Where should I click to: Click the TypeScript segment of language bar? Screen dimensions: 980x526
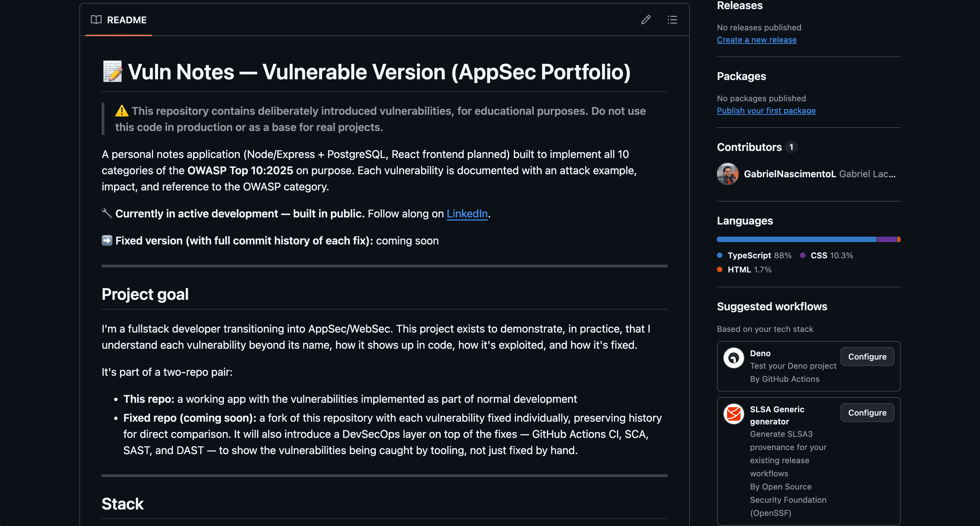[797, 239]
